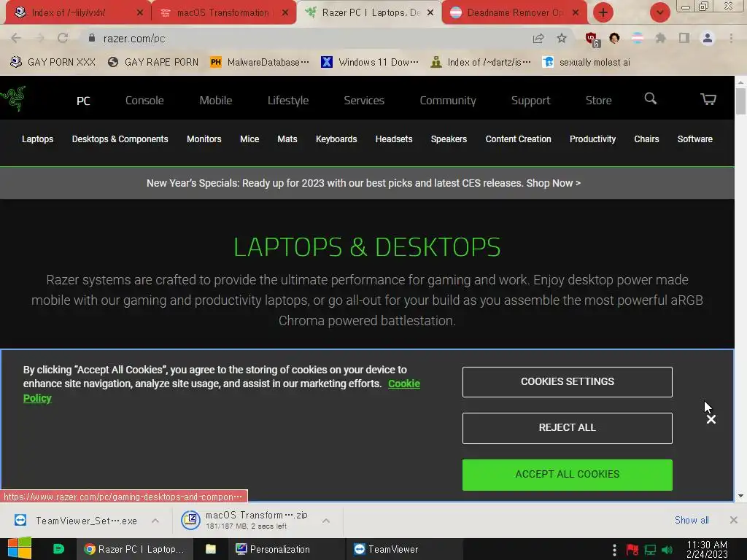The height and width of the screenshot is (560, 747).
Task: Dismiss the cookie banner with the X
Action: pos(711,419)
